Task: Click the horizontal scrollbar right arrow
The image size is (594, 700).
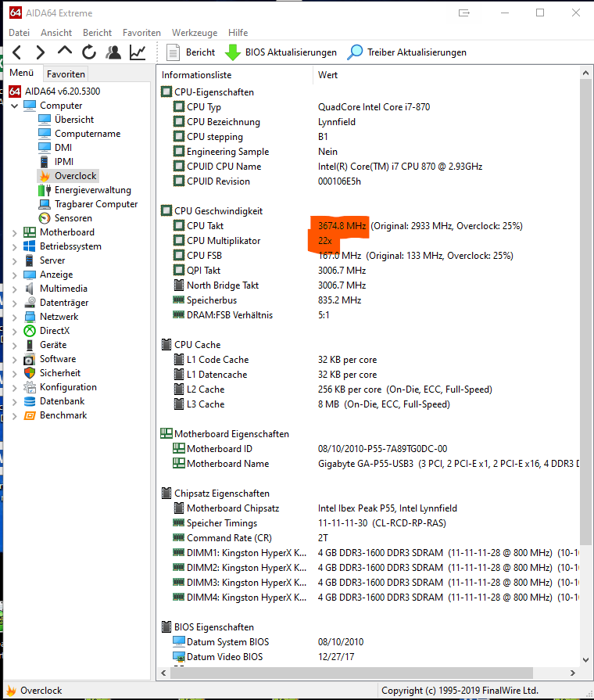Action: tap(573, 673)
